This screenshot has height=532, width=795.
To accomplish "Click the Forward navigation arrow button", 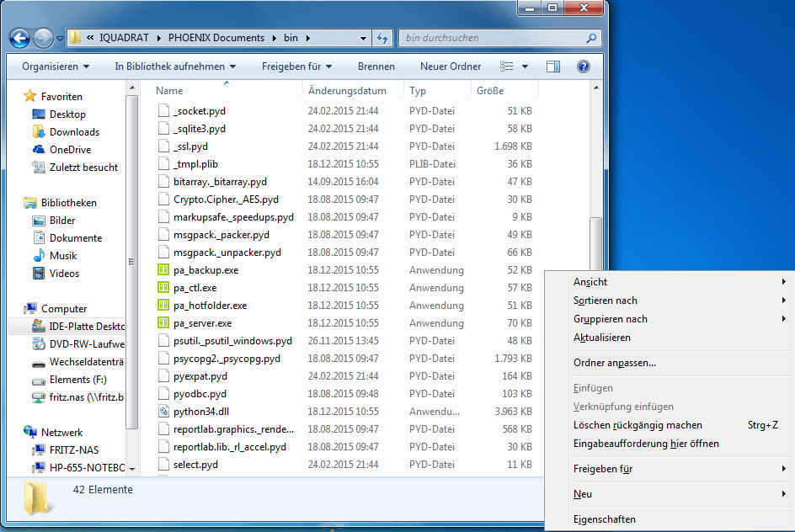I will pos(43,38).
